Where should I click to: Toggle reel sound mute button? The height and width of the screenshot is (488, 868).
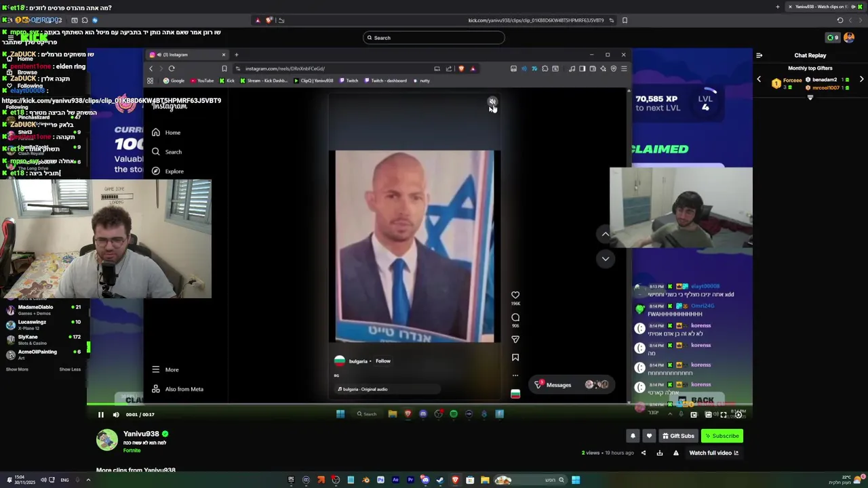click(492, 102)
